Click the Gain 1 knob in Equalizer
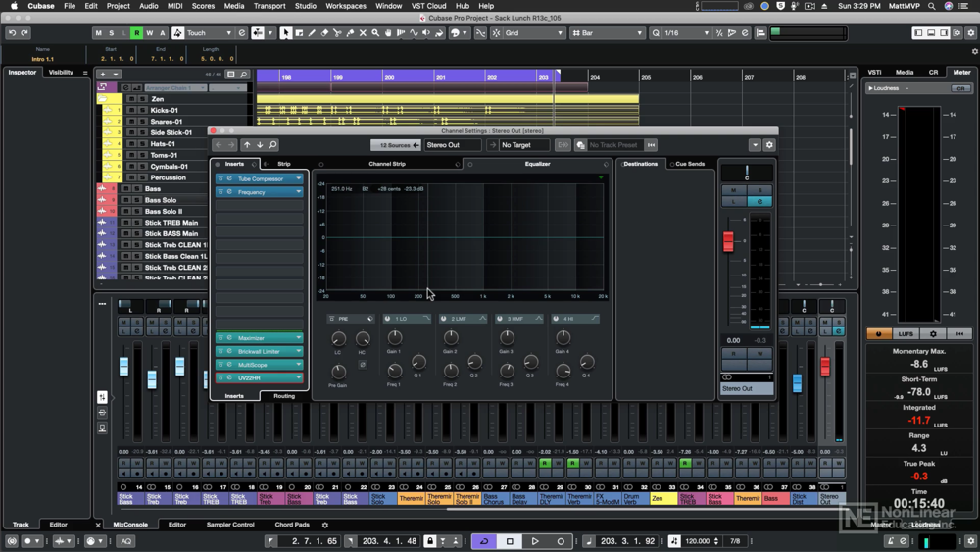The image size is (980, 552). click(x=394, y=338)
